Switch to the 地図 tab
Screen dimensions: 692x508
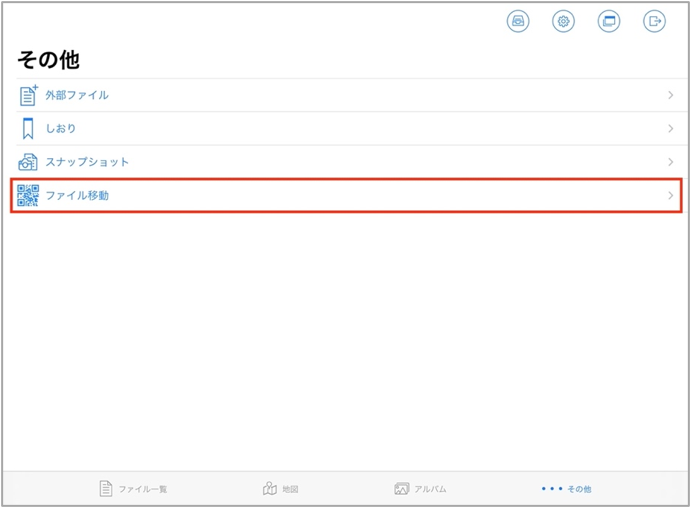click(x=281, y=489)
